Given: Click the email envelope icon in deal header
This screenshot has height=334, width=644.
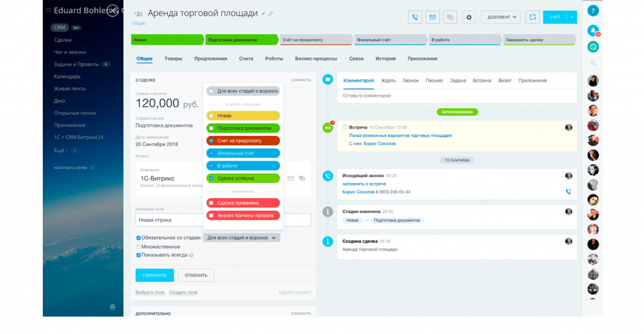Looking at the screenshot, I should point(432,17).
